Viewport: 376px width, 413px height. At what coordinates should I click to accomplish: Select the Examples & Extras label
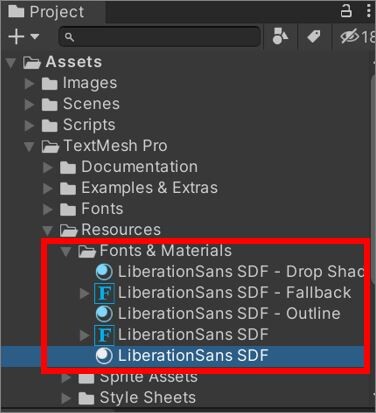coord(150,188)
